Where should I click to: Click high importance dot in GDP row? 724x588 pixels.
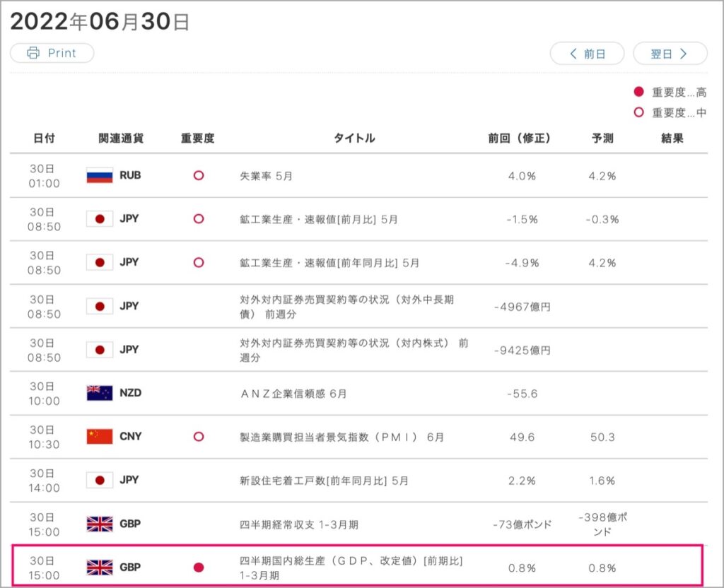(x=199, y=568)
